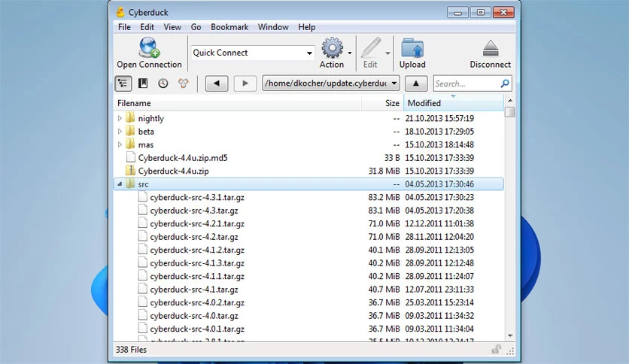Open the Go menu
The width and height of the screenshot is (629, 364).
coord(196,27)
